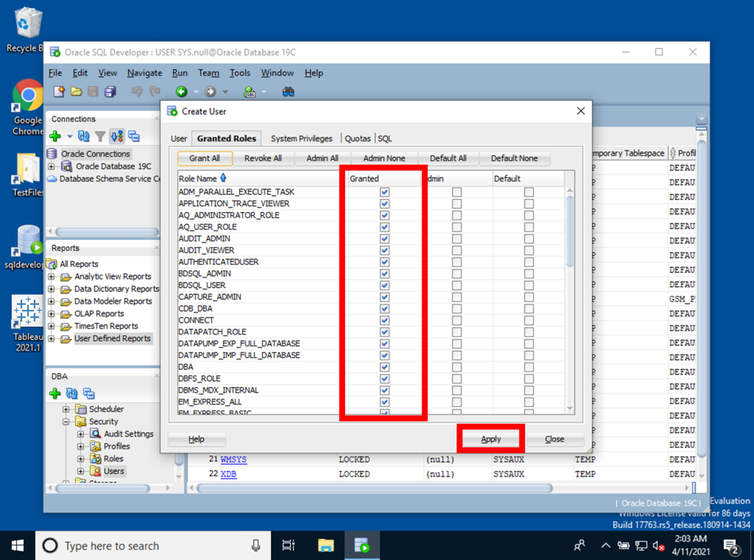The image size is (754, 560).
Task: Check Admin box for APPLICATION_TRACE_VIEWER
Action: [457, 204]
